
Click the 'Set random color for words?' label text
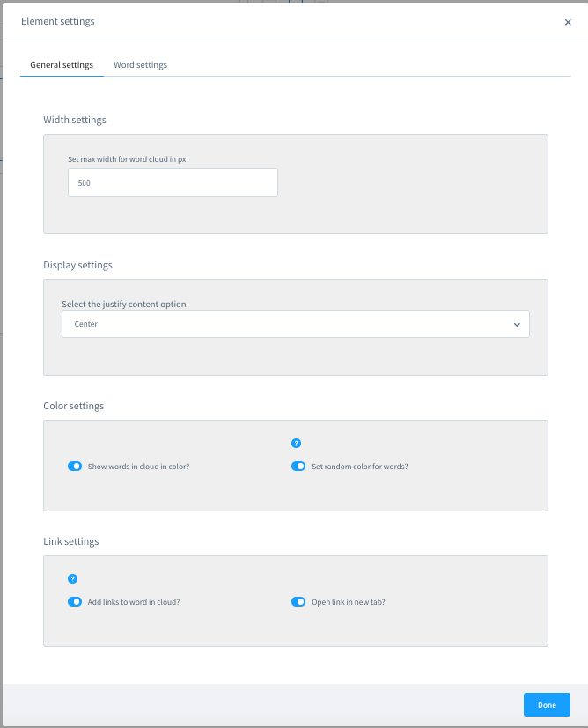click(x=360, y=467)
